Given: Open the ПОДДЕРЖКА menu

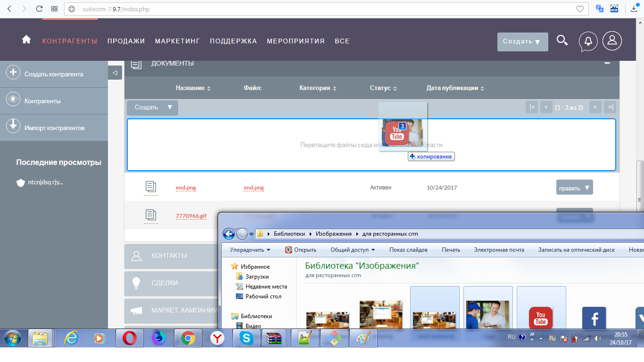Looking at the screenshot, I should (x=233, y=41).
